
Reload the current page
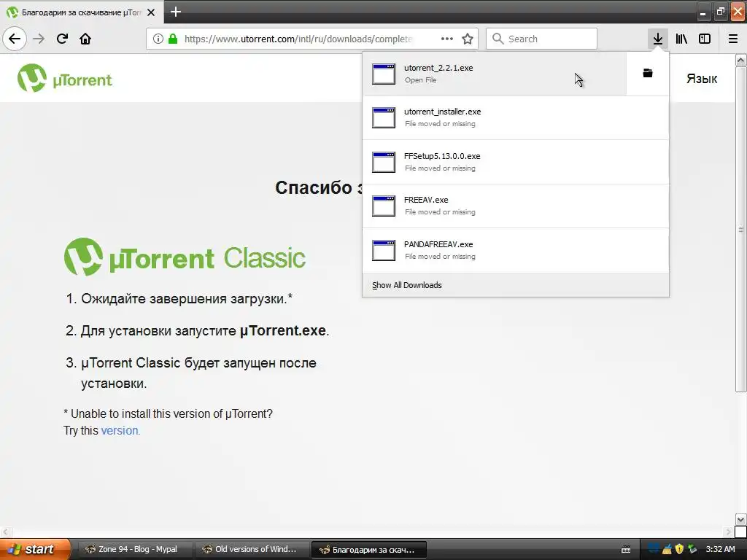pos(62,39)
